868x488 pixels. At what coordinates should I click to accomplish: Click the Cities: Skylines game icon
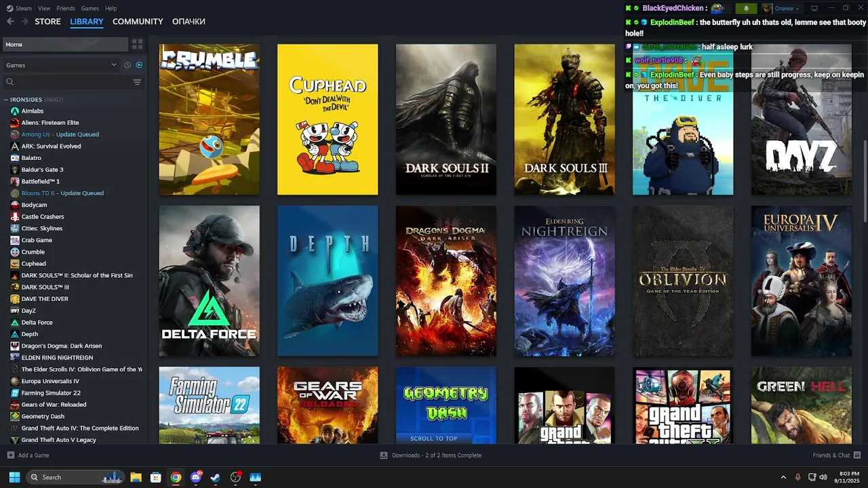pyautogui.click(x=15, y=228)
